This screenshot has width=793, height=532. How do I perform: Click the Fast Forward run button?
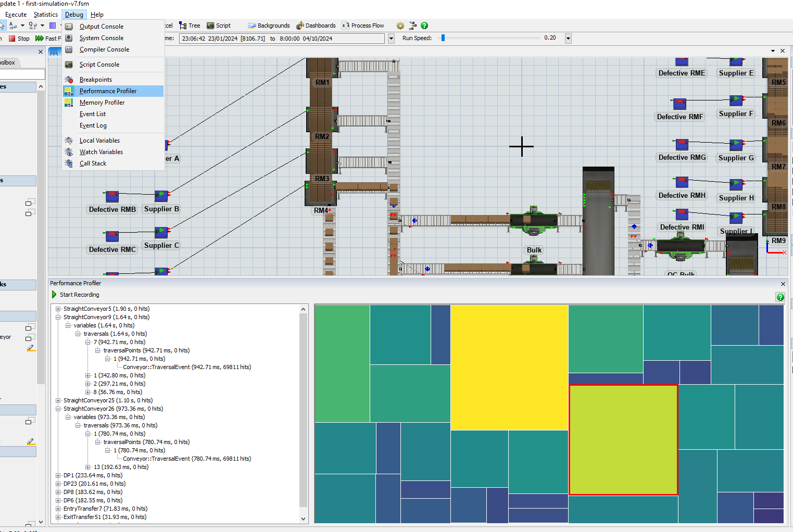pyautogui.click(x=47, y=39)
